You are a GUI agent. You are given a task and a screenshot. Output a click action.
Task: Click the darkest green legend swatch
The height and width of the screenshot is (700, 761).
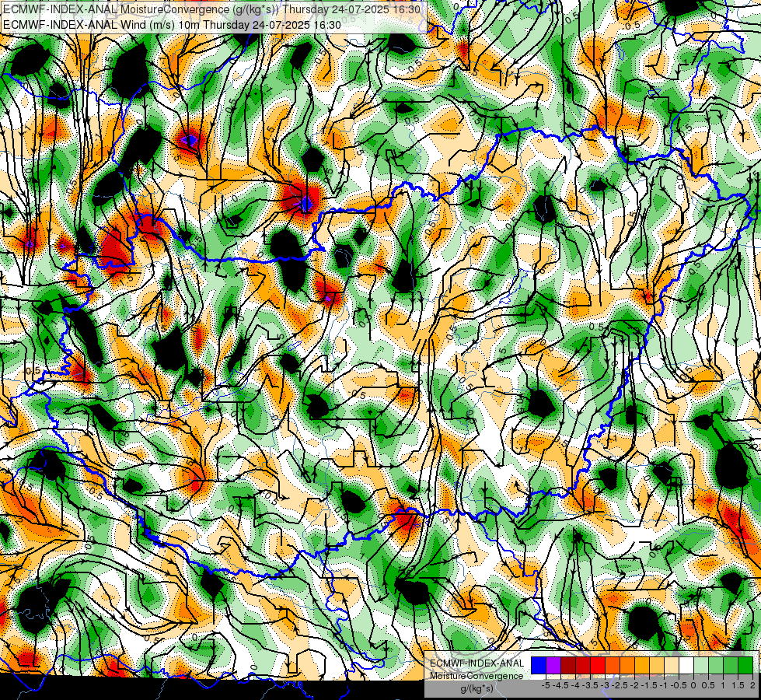[x=745, y=665]
